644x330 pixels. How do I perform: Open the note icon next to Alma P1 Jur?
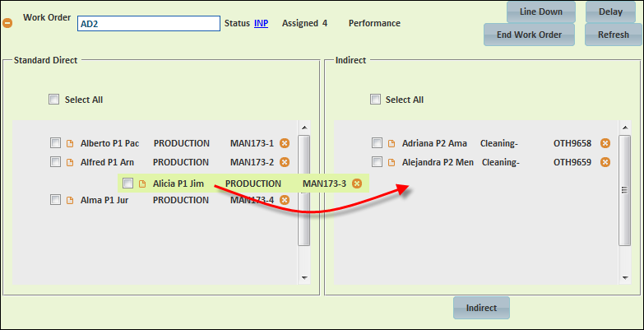(x=70, y=200)
